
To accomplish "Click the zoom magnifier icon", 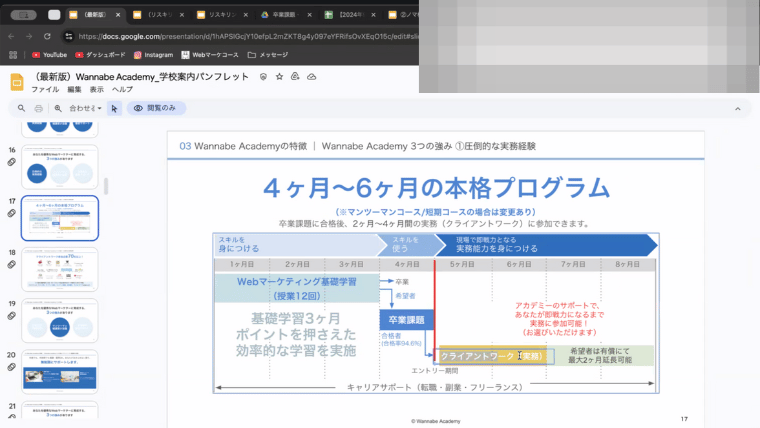I will (58, 108).
